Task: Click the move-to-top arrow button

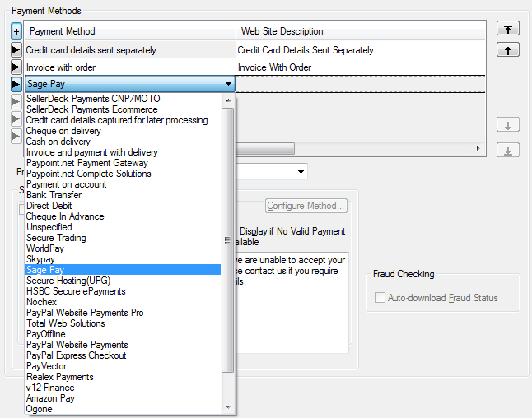Action: tap(508, 29)
